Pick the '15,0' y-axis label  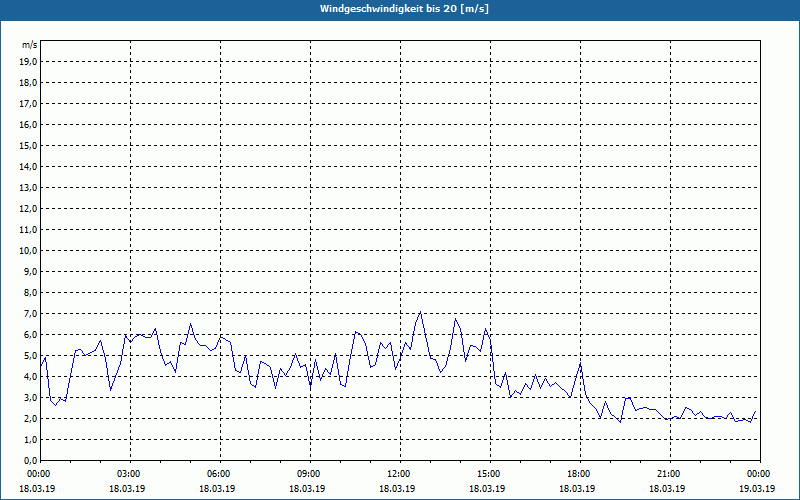pyautogui.click(x=28, y=145)
